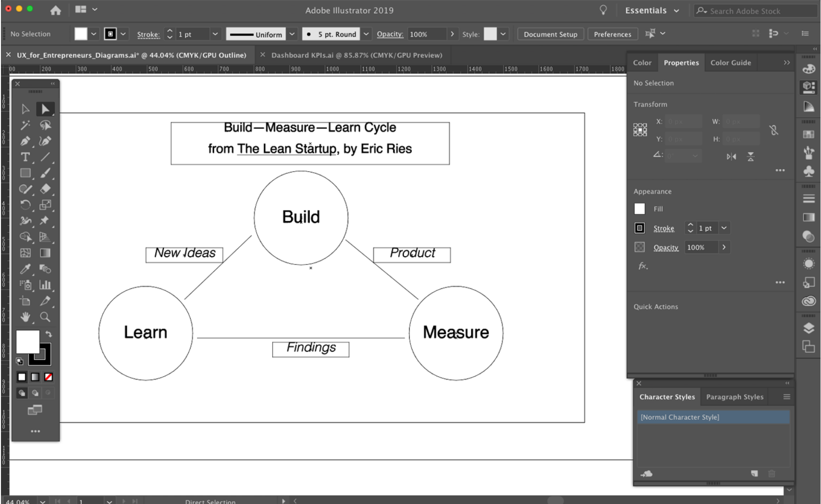Click the Opacity link in control bar
Image resolution: width=821 pixels, height=504 pixels.
click(390, 34)
